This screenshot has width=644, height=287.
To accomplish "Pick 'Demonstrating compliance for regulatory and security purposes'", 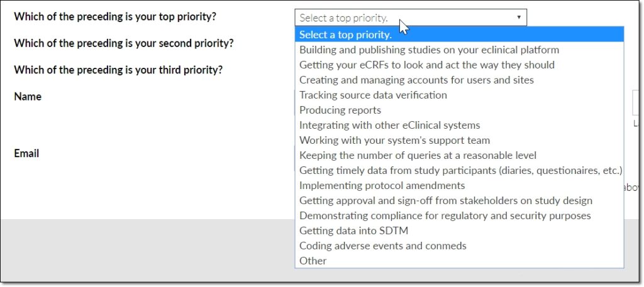I will [x=445, y=215].
